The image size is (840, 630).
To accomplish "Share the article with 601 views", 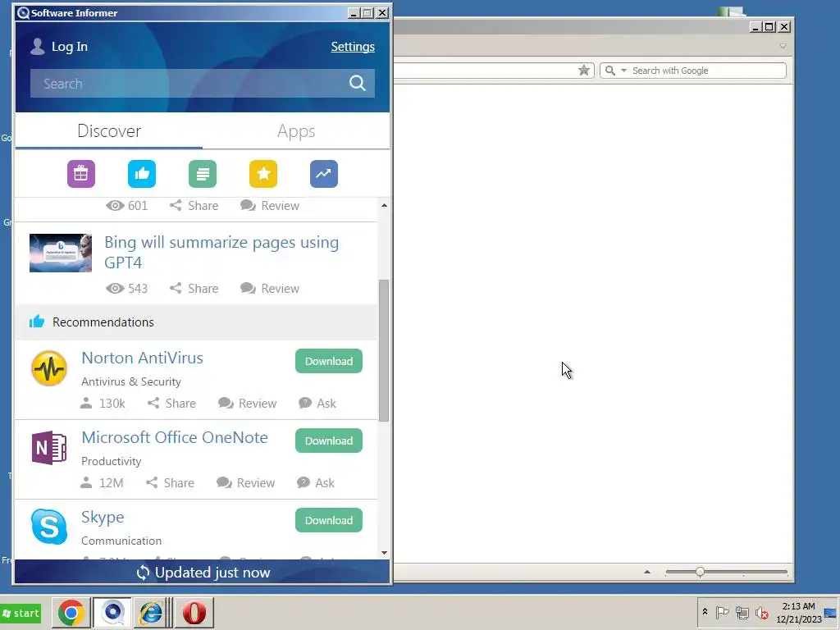I will [194, 206].
